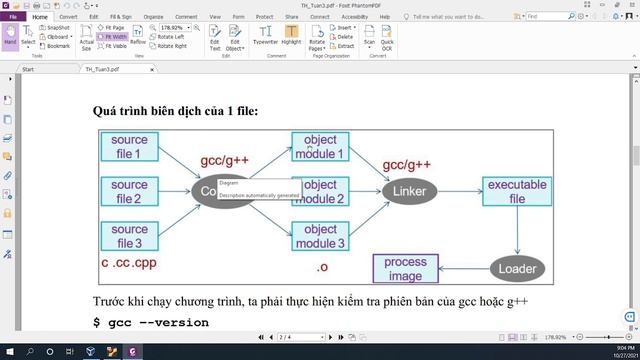Expand the Insert dropdown

point(354,27)
